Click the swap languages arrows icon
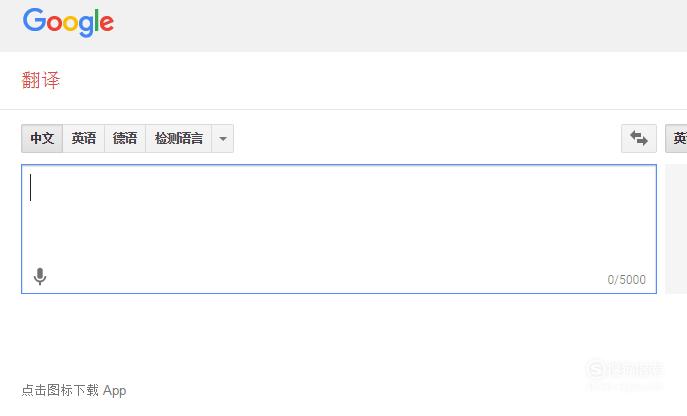Screen dimensions: 687x416 point(639,139)
